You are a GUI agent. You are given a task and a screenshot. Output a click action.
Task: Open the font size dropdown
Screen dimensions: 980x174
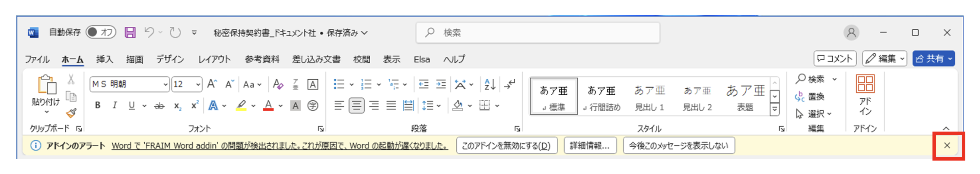click(x=198, y=84)
